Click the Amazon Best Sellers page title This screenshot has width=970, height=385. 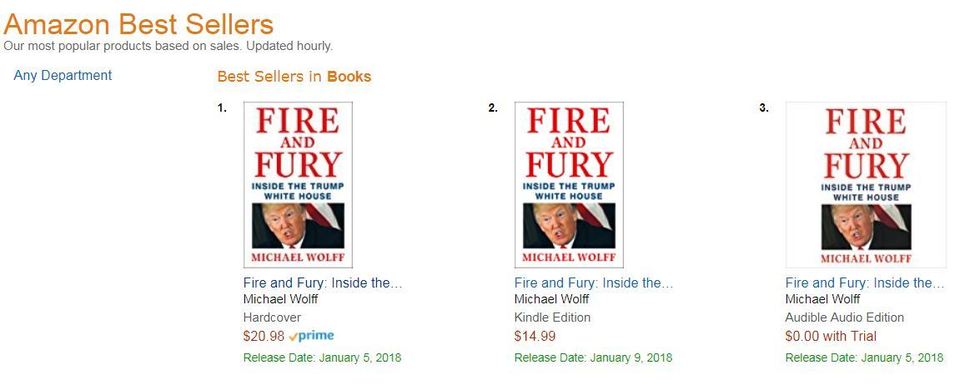point(139,25)
